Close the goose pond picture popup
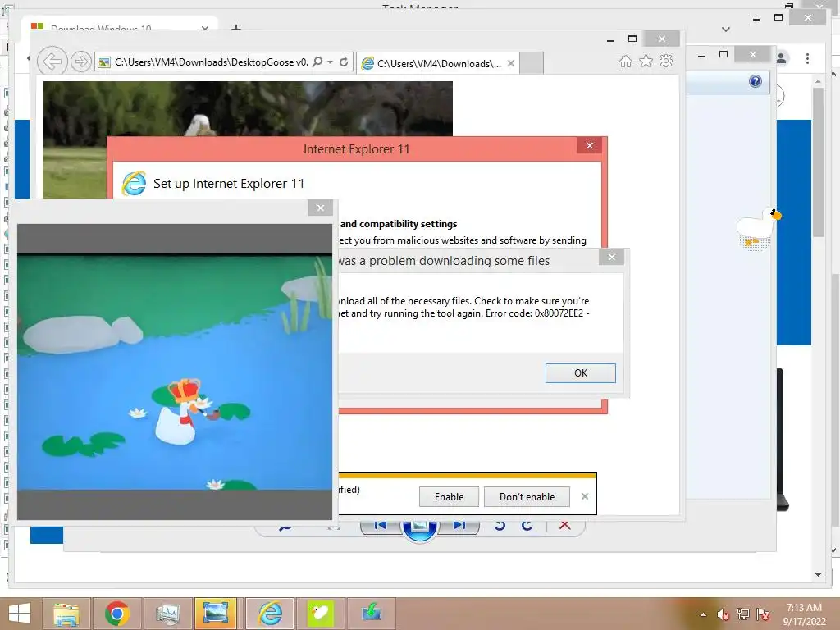 tap(321, 208)
